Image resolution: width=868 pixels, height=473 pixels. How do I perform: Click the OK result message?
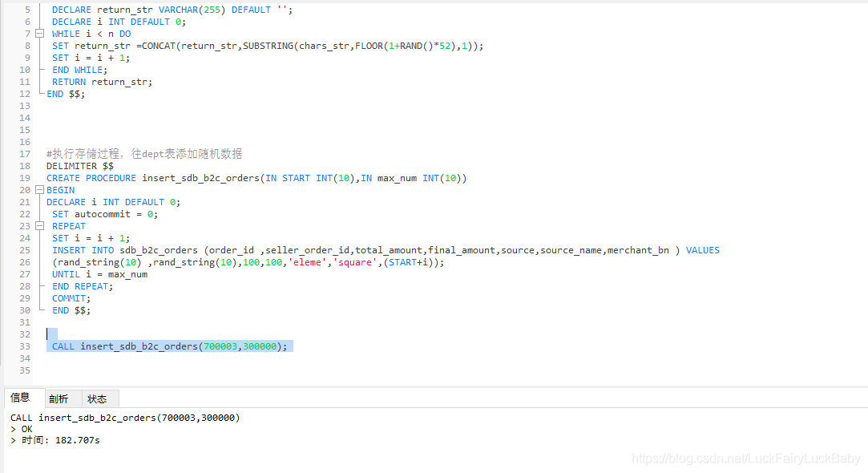pos(26,429)
